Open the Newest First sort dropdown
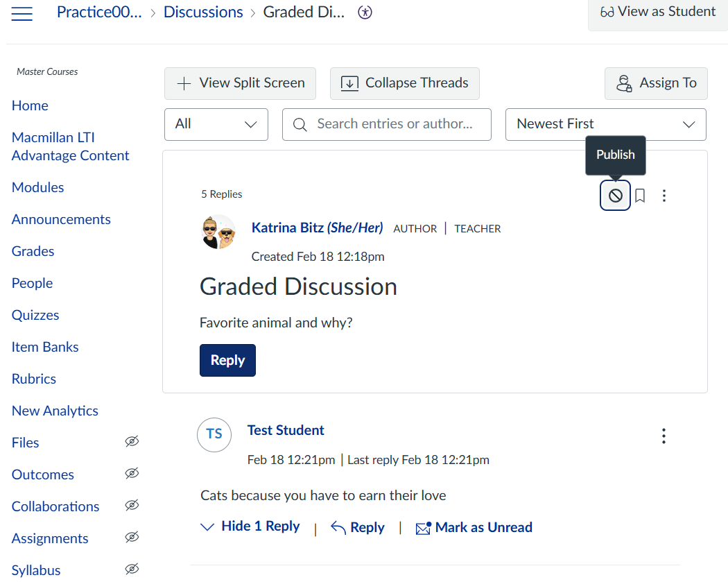Image resolution: width=728 pixels, height=582 pixels. point(605,124)
